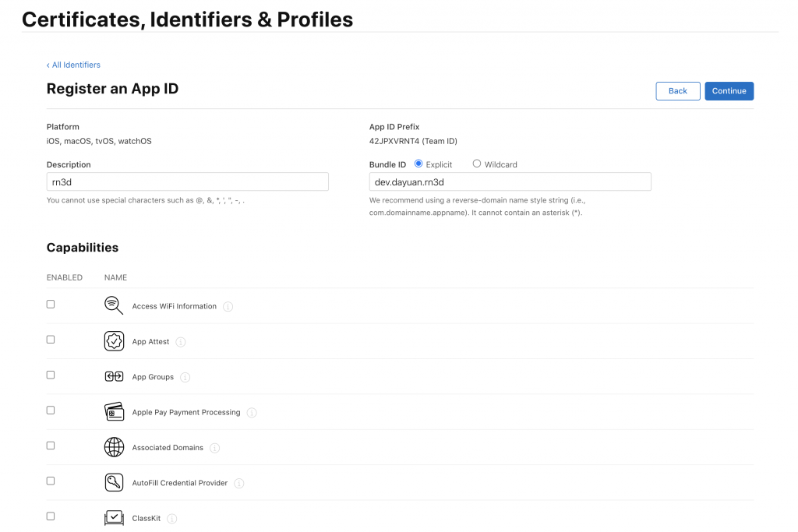The image size is (798, 532).
Task: Show info for Apple Pay Payment Processing
Action: 252,413
